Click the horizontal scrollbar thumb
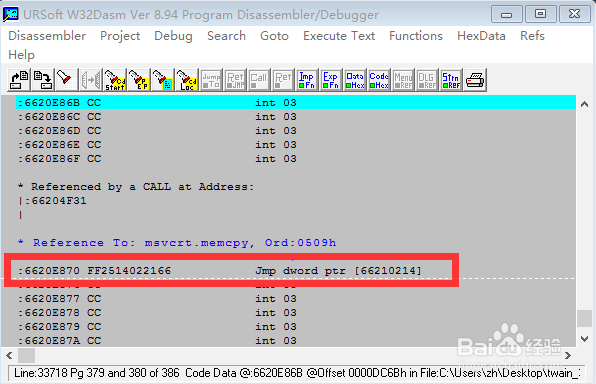 coord(27,355)
